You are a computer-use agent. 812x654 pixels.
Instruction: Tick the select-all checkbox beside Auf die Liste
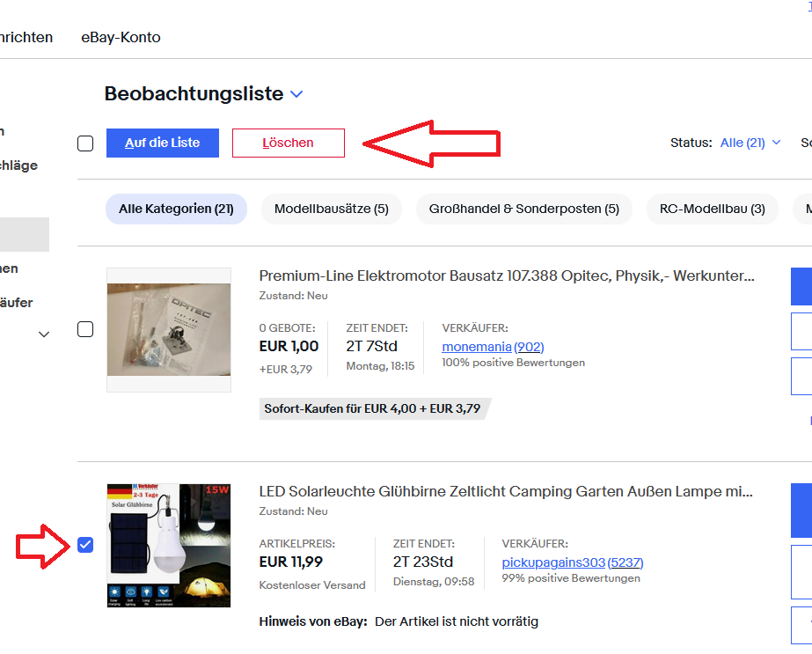85,143
